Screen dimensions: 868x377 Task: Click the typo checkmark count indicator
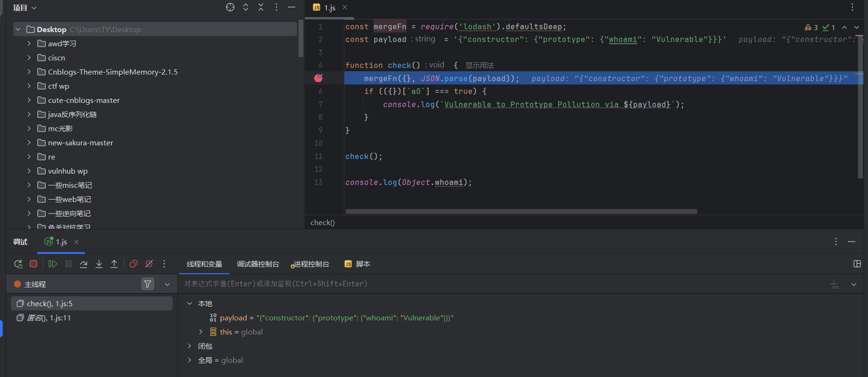click(x=829, y=27)
